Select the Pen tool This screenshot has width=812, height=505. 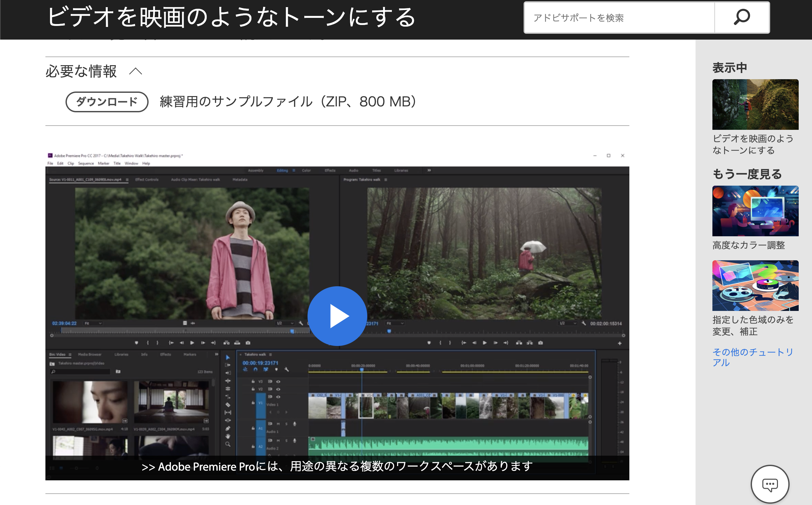point(228,428)
